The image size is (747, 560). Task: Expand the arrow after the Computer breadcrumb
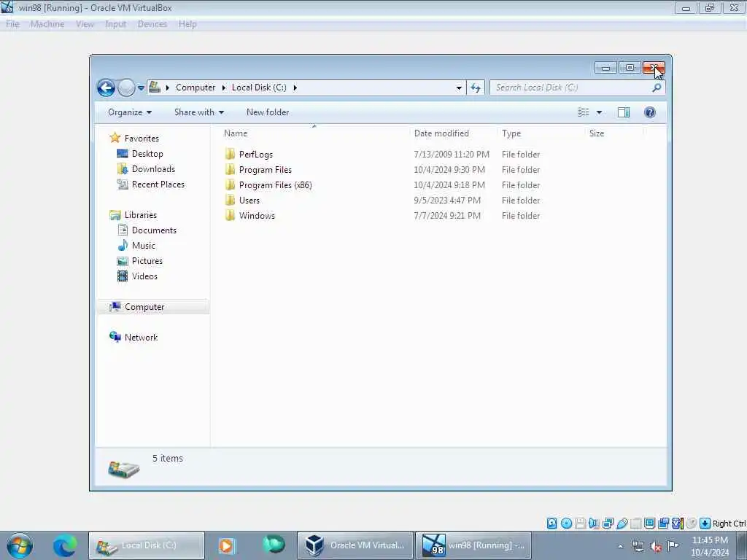click(x=224, y=87)
